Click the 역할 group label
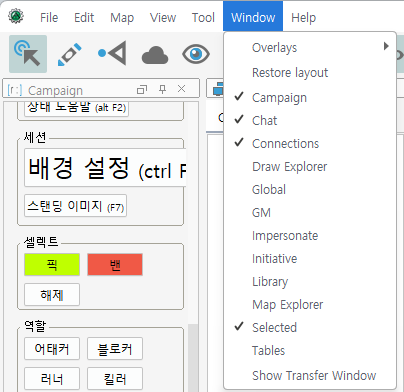This screenshot has height=392, width=404. coord(35,326)
